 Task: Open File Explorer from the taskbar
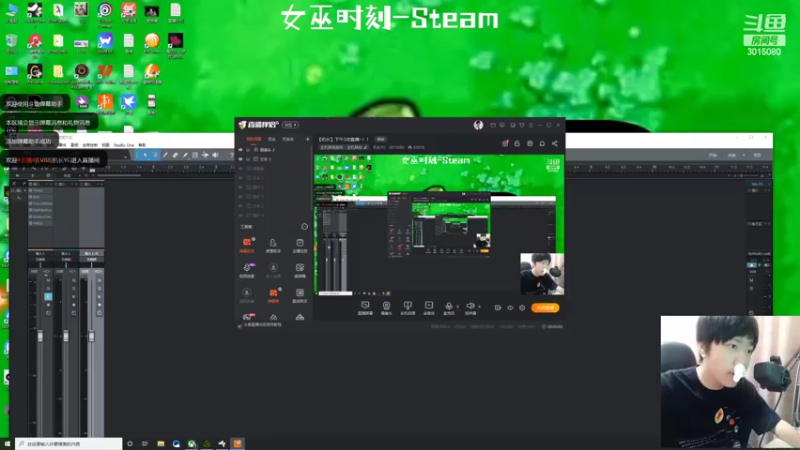tap(161, 444)
